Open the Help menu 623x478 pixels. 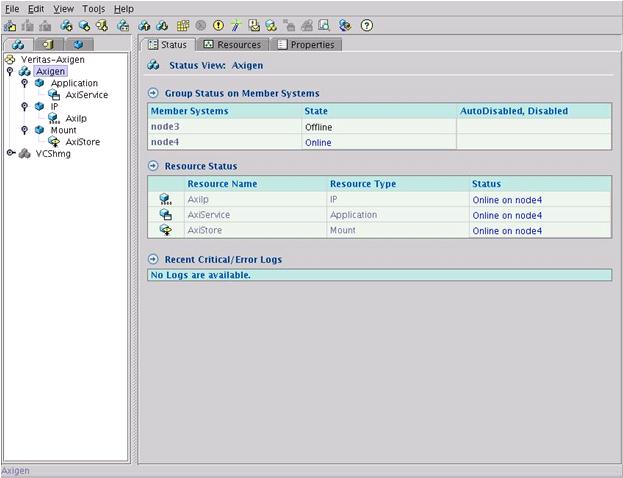(124, 9)
